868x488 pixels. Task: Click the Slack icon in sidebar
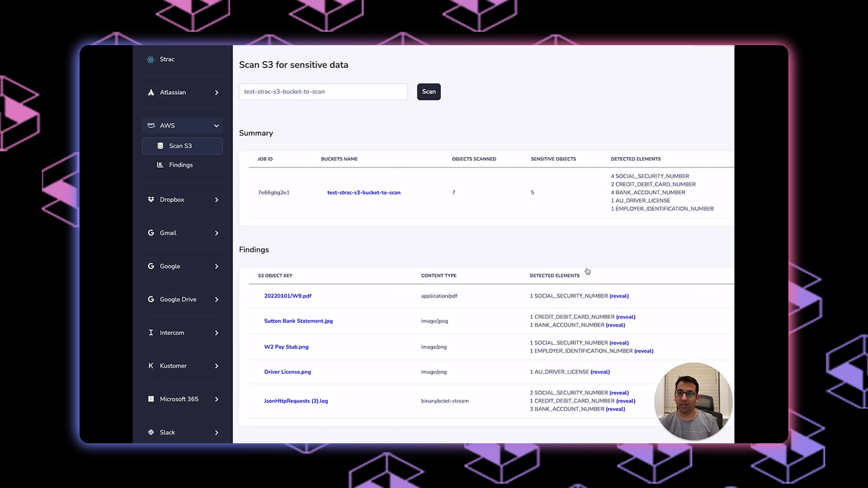(151, 432)
